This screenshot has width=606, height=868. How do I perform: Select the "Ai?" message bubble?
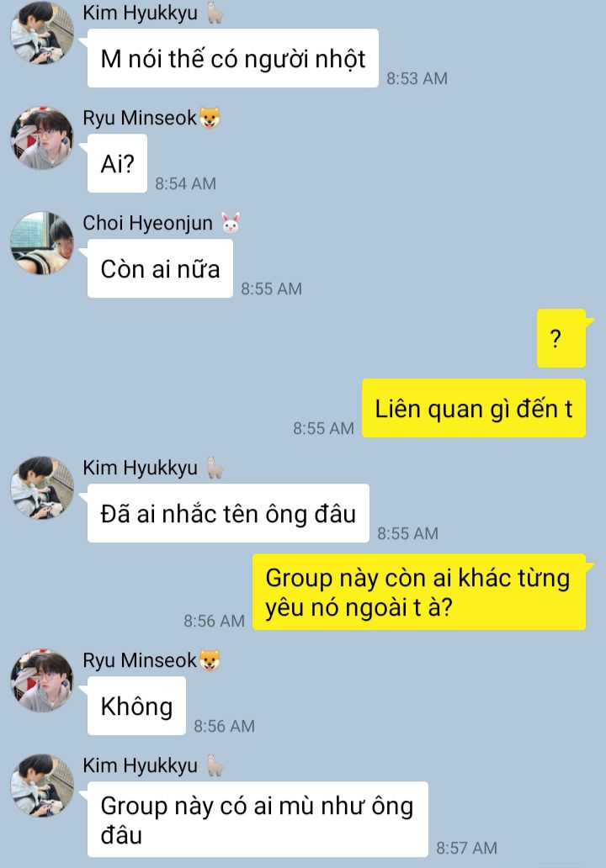118,163
